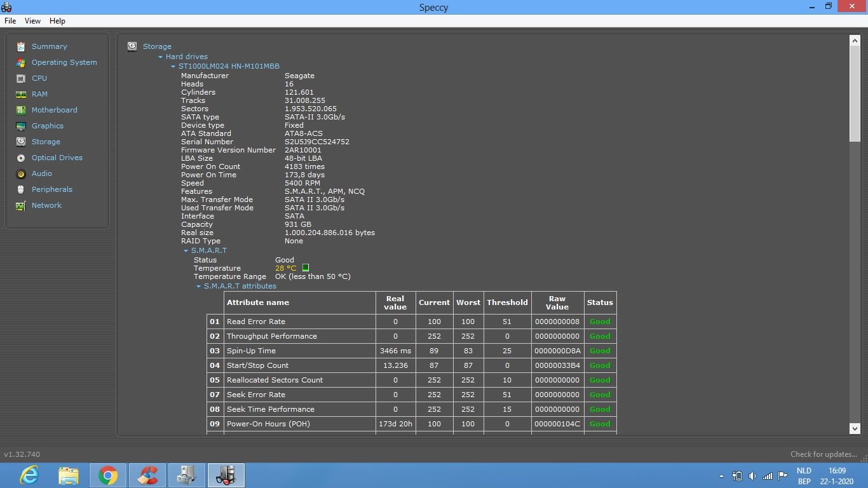Image resolution: width=868 pixels, height=488 pixels.
Task: Open the Optical Drives page
Action: pos(57,158)
